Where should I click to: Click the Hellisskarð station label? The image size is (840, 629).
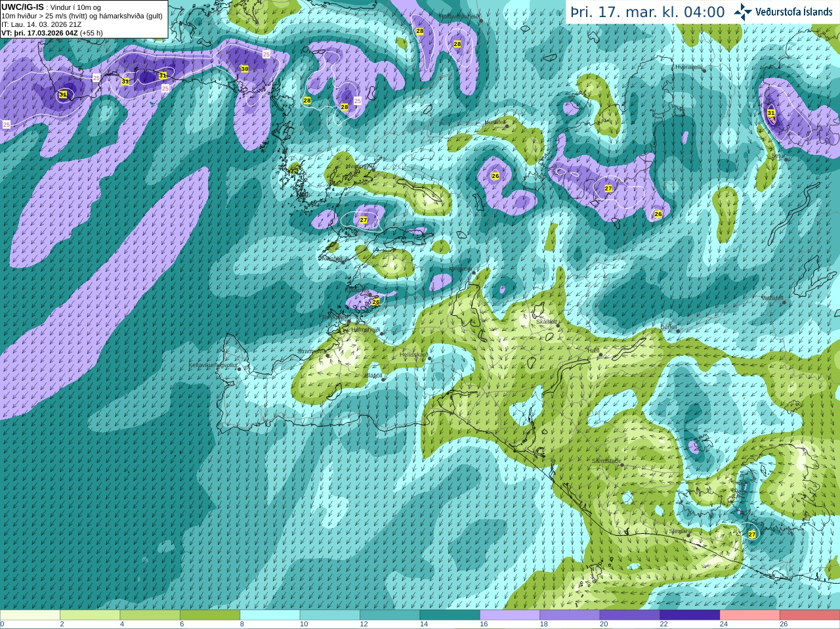[414, 355]
